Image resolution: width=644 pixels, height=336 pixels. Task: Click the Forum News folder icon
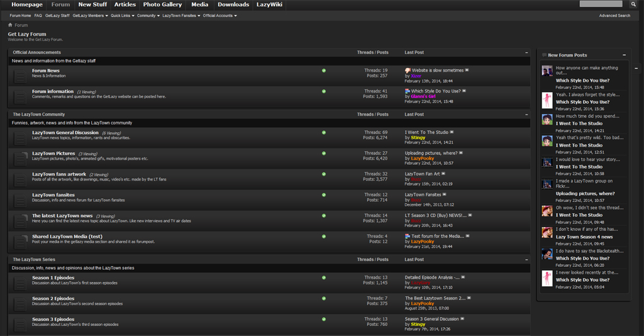tap(21, 76)
